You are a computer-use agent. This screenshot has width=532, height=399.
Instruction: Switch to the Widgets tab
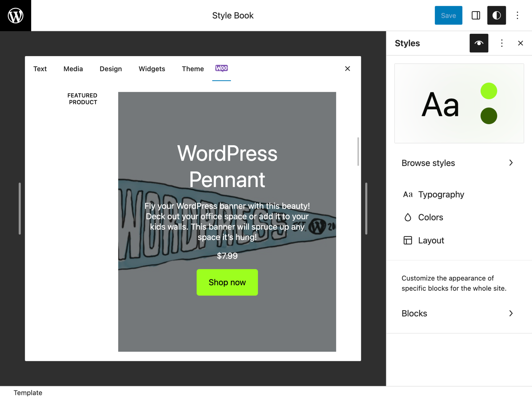pyautogui.click(x=152, y=69)
